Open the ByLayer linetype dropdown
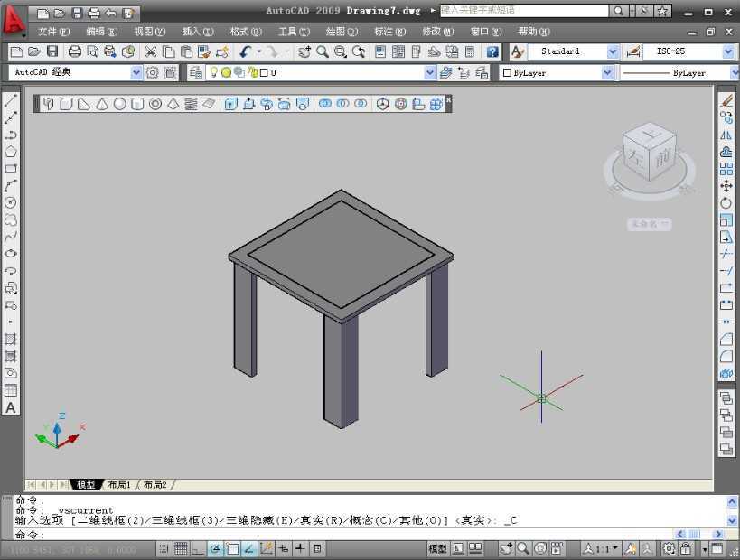 click(x=735, y=72)
